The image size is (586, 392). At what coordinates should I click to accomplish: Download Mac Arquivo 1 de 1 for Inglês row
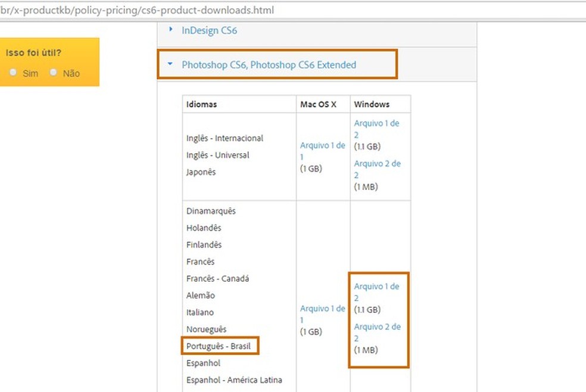coord(323,151)
